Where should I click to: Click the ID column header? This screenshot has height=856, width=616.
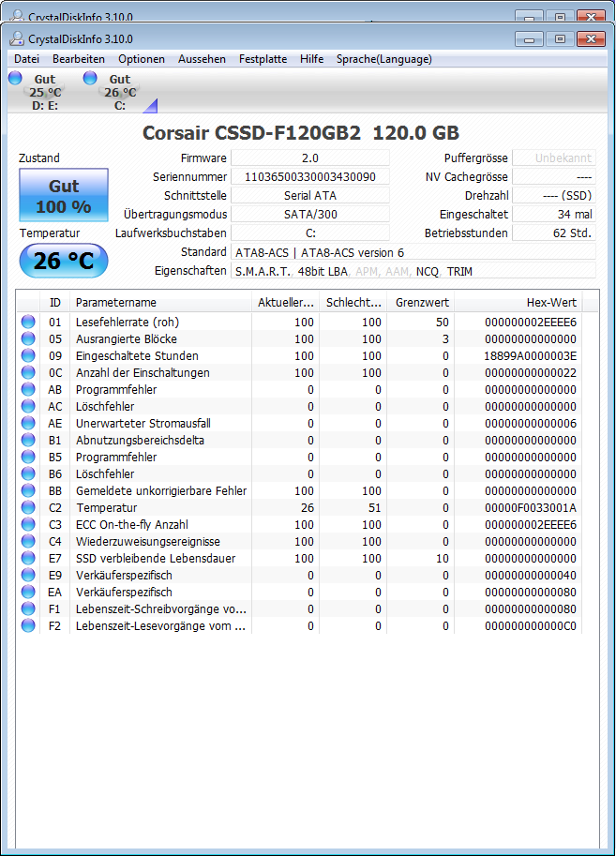(x=54, y=302)
